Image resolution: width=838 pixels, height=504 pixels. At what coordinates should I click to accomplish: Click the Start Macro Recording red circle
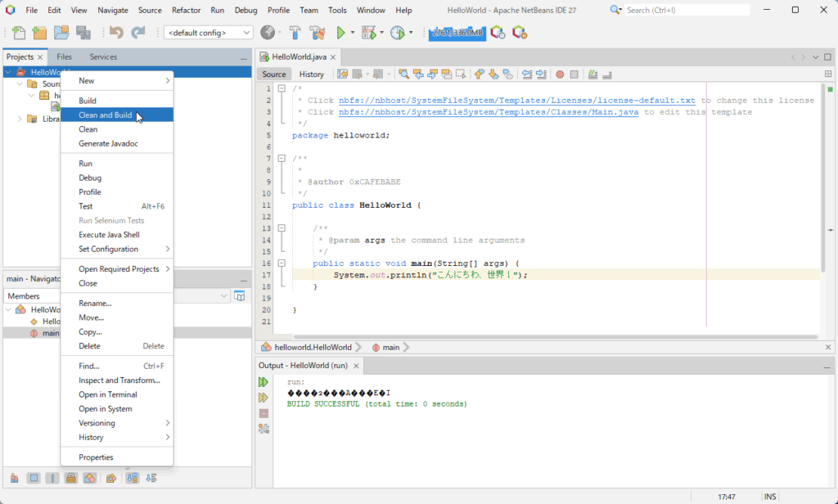(x=560, y=74)
